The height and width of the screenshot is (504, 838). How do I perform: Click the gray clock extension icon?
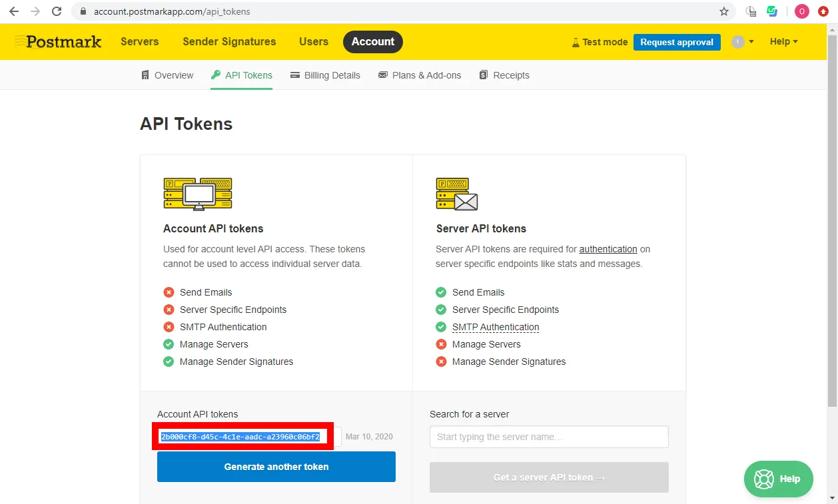point(751,11)
